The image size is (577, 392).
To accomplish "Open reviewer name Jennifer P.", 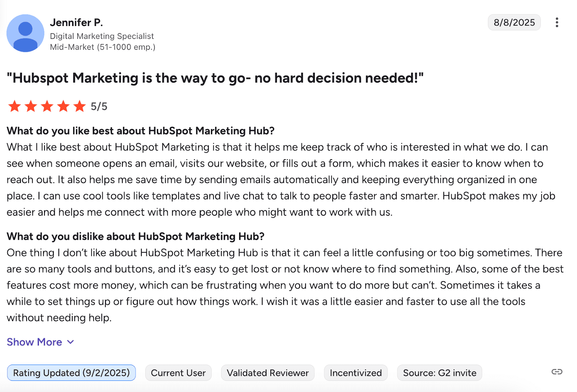I will (x=76, y=22).
